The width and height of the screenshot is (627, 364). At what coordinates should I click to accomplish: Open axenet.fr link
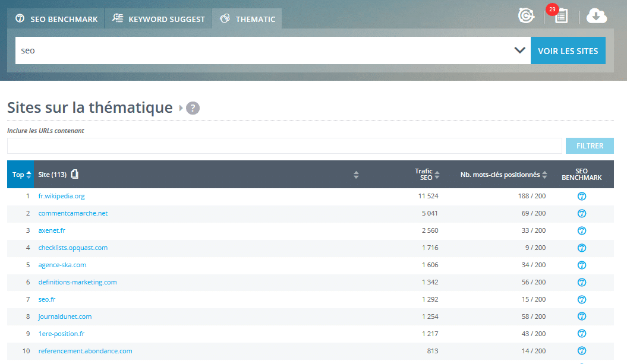coord(52,230)
